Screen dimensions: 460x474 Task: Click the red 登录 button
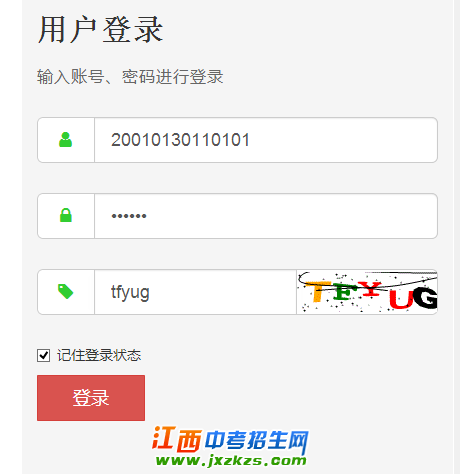click(91, 398)
